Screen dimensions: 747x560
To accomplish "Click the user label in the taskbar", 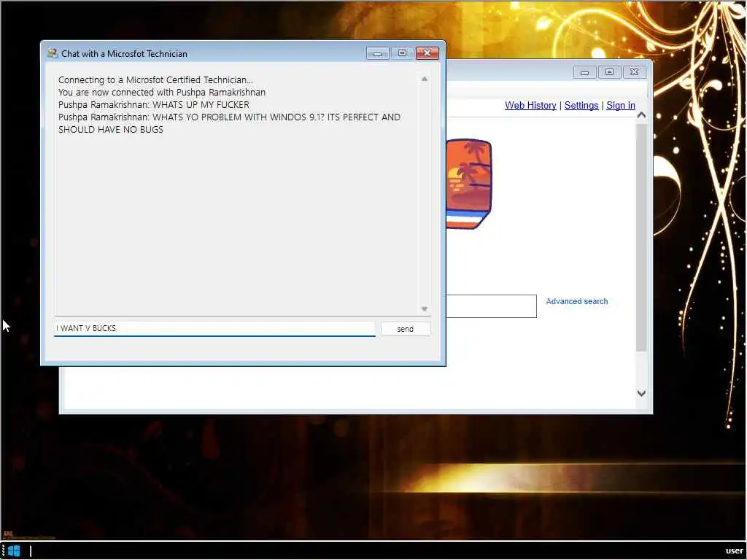I will pos(734,551).
